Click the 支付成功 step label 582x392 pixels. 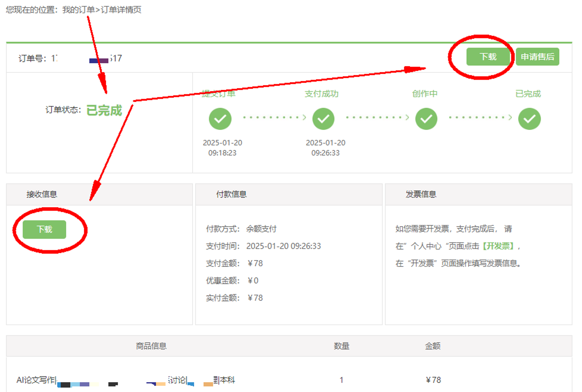pyautogui.click(x=321, y=94)
